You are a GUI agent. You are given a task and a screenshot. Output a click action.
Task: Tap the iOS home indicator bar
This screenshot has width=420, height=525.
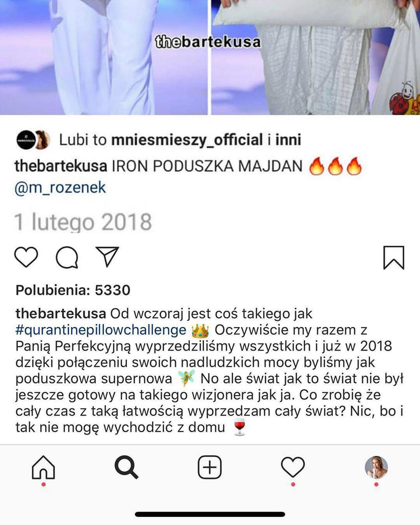tap(210, 514)
